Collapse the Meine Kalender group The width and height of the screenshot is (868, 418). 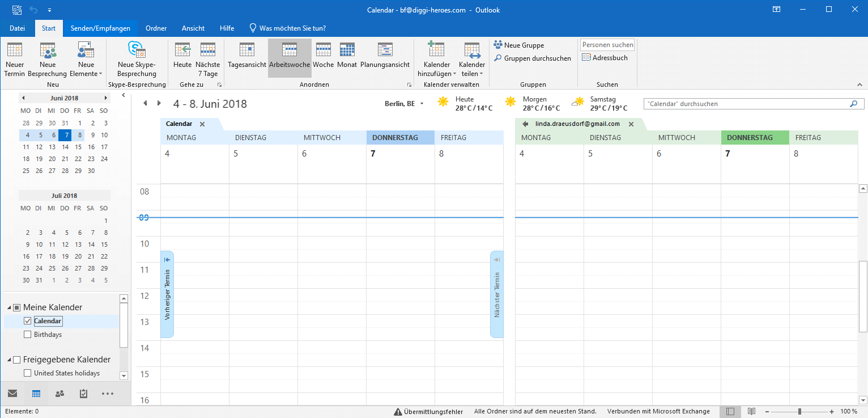(9, 307)
